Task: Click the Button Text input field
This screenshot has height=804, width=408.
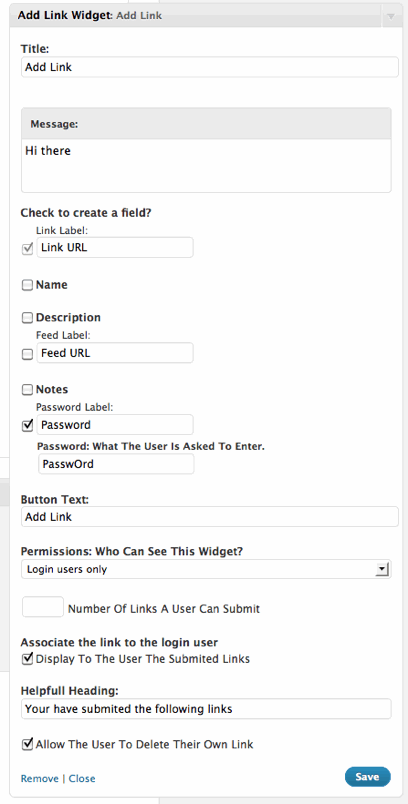Action: point(210,517)
